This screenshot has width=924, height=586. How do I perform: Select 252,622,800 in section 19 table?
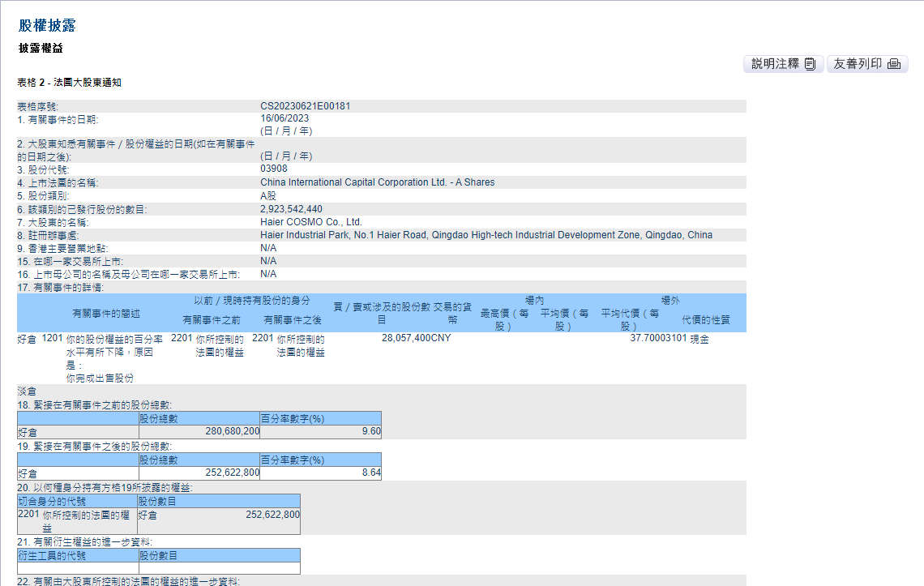[x=232, y=473]
